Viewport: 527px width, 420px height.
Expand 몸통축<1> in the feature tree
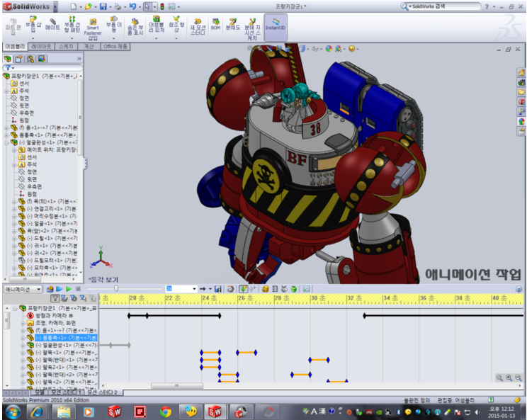6,135
